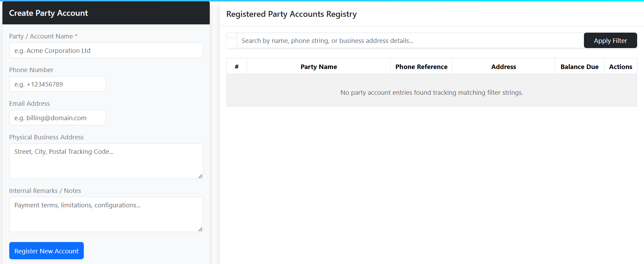Grab resize handle of Business Address textarea
This screenshot has height=264, width=644.
200,176
